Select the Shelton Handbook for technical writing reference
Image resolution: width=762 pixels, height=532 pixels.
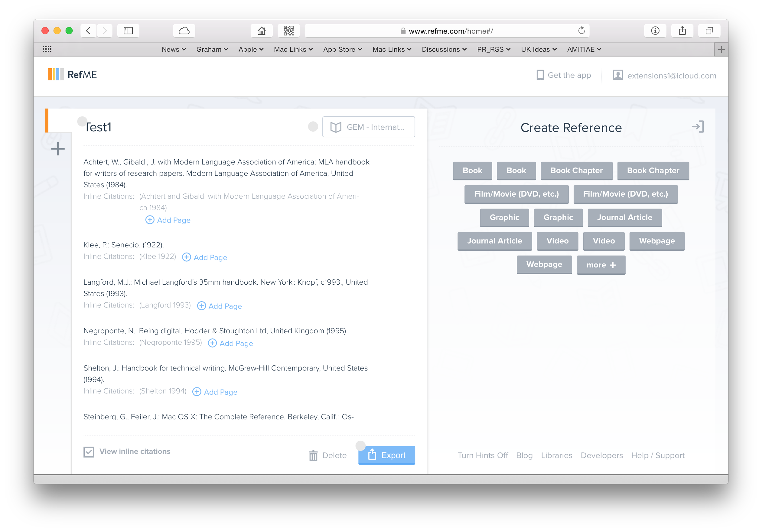coord(226,374)
